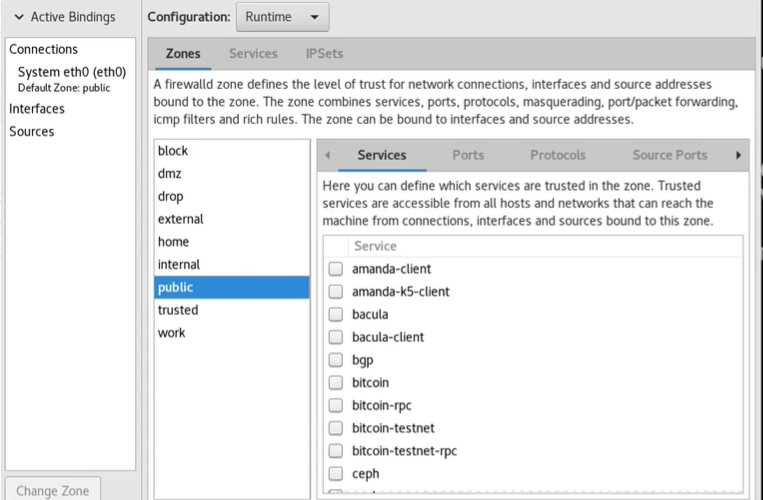
Task: Check the bitcoin service
Action: click(x=336, y=383)
